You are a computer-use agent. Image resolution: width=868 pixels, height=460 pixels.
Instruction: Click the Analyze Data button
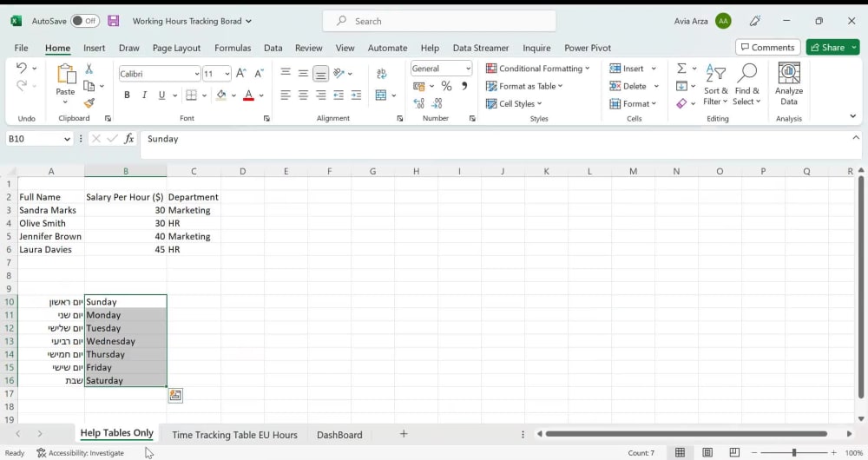tap(789, 84)
